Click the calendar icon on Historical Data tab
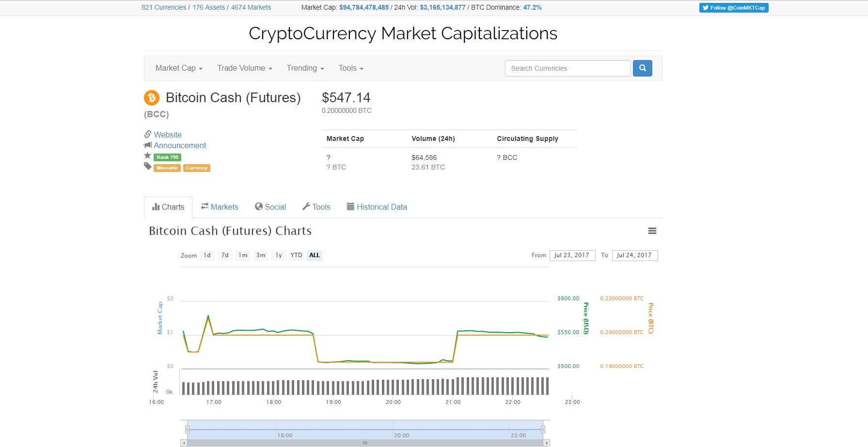Image resolution: width=868 pixels, height=447 pixels. tap(350, 206)
